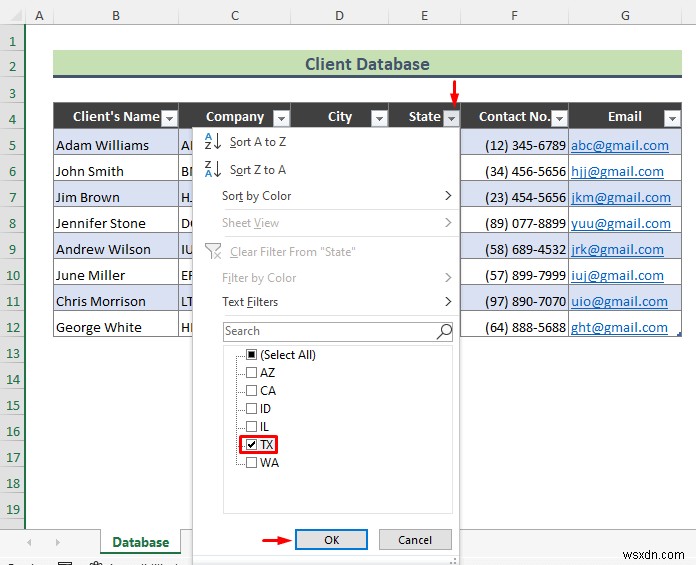Click the Sort Z to A icon
This screenshot has height=565, width=696.
(213, 169)
